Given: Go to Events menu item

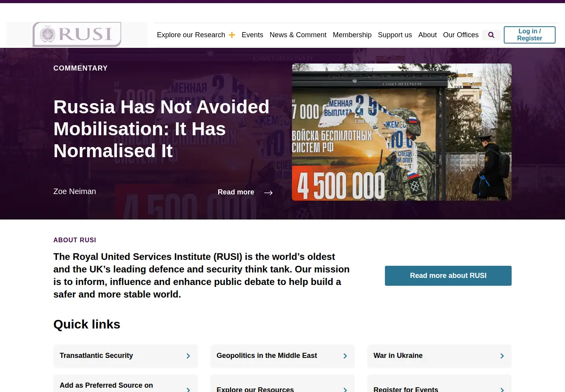Looking at the screenshot, I should [252, 35].
